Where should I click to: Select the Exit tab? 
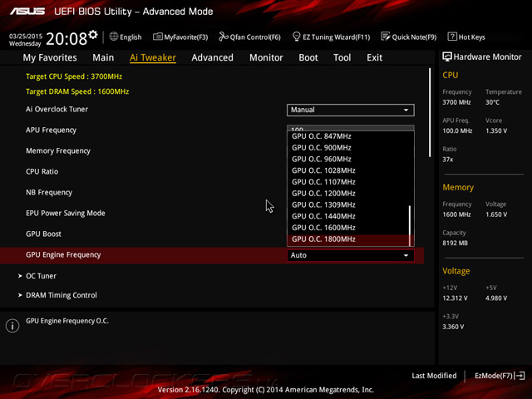(x=374, y=57)
